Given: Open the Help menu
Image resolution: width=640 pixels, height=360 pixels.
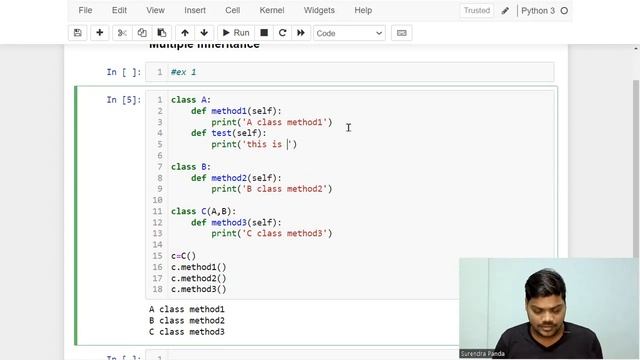Looking at the screenshot, I should [363, 10].
